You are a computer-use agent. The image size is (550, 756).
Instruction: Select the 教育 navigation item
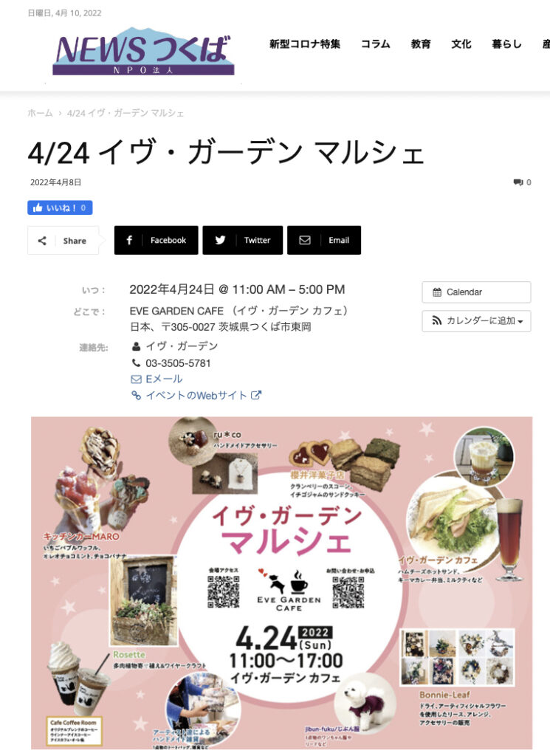click(x=421, y=44)
